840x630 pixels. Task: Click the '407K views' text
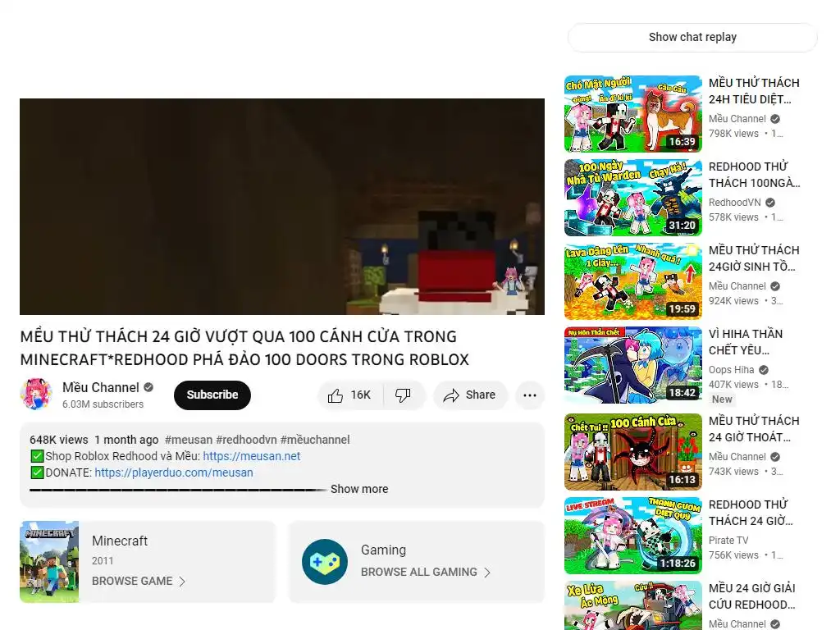point(733,385)
